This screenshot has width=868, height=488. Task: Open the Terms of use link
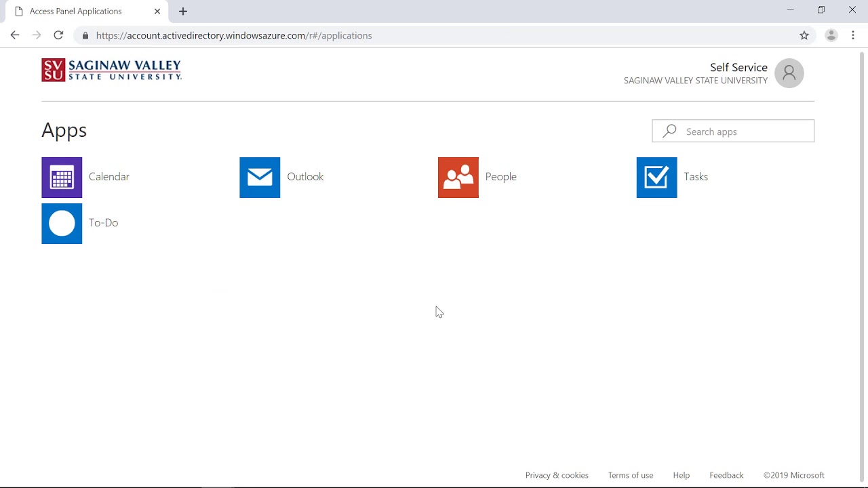(x=631, y=475)
